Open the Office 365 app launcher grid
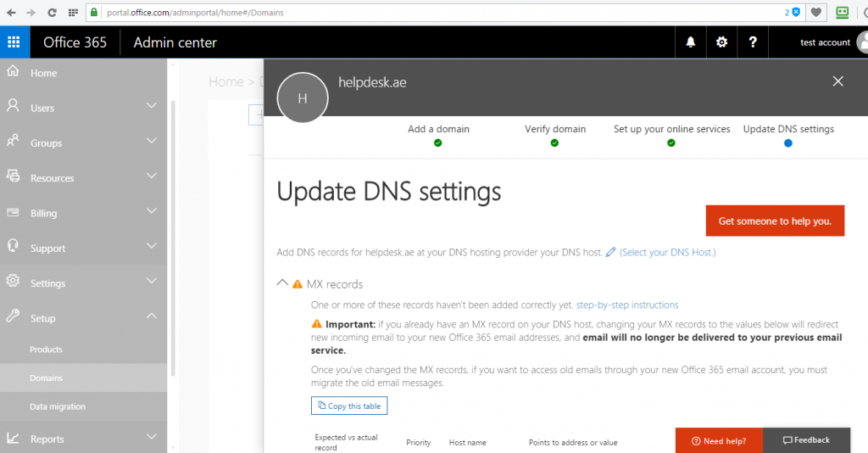The height and width of the screenshot is (453, 868). click(x=14, y=42)
